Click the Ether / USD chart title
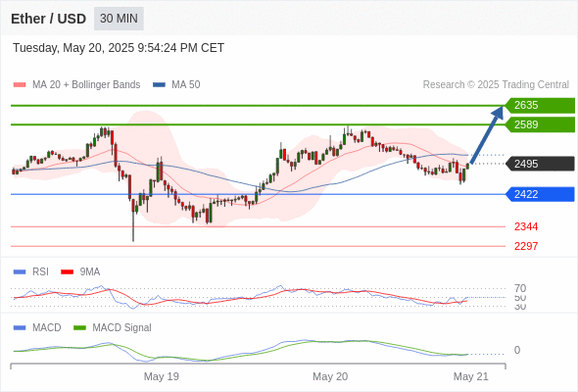The height and width of the screenshot is (392, 578). tap(48, 19)
